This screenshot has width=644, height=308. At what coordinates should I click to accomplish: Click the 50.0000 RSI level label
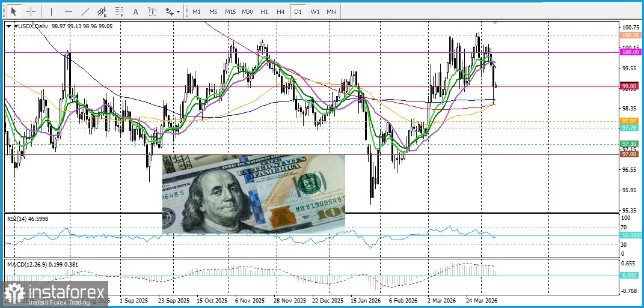(x=631, y=235)
